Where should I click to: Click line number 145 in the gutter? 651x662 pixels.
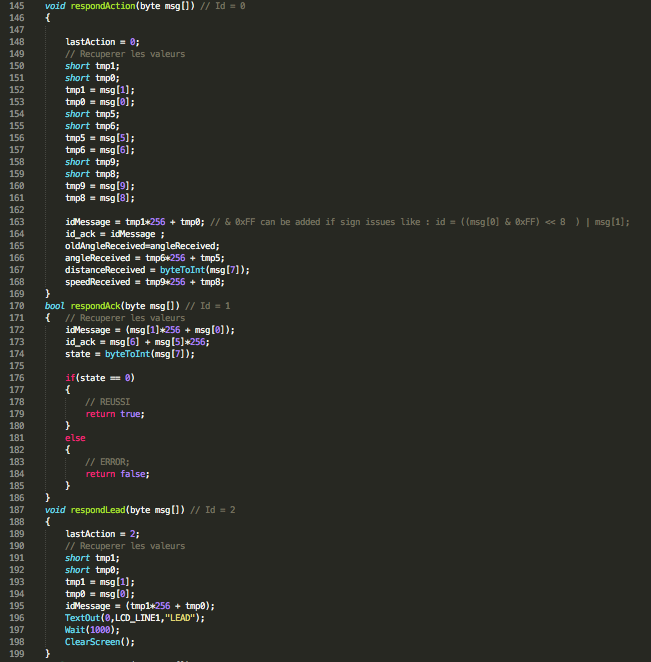17,6
